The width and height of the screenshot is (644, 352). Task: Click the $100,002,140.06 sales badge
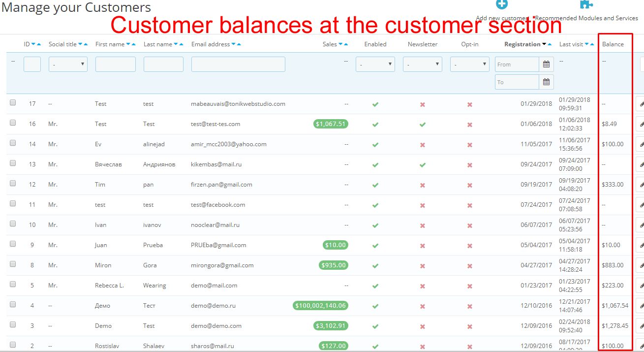[x=320, y=306]
